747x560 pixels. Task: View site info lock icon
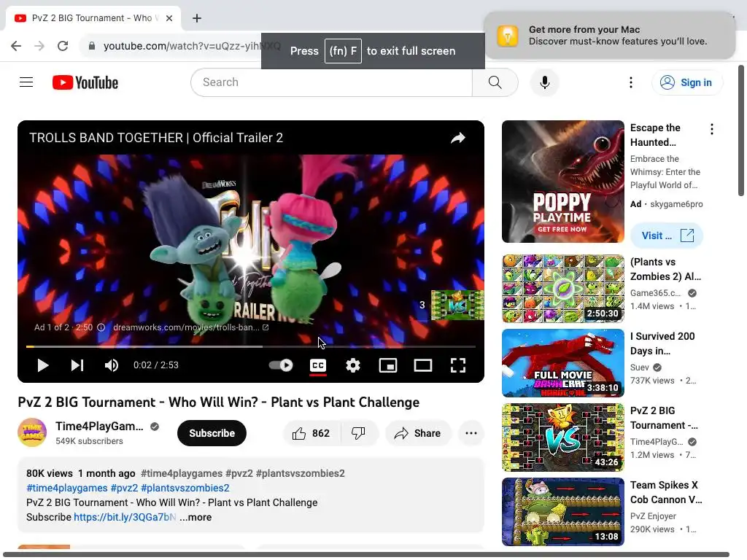(x=92, y=46)
